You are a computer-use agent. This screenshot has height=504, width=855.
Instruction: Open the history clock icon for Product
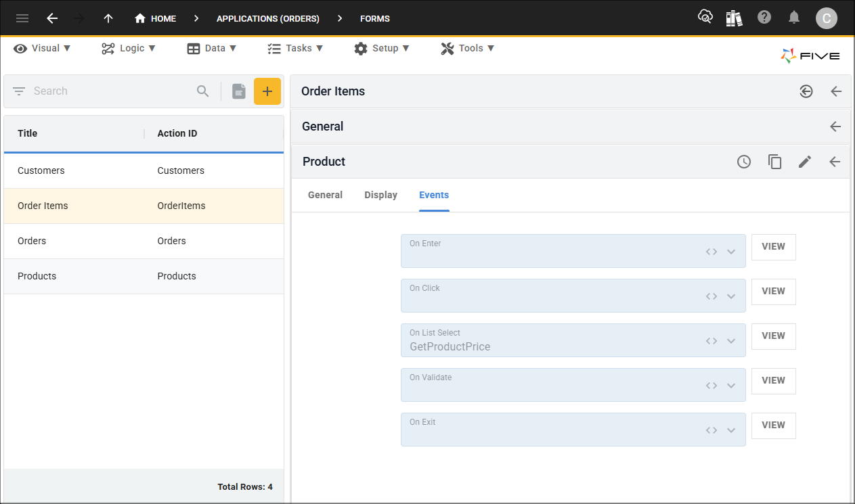[744, 162]
